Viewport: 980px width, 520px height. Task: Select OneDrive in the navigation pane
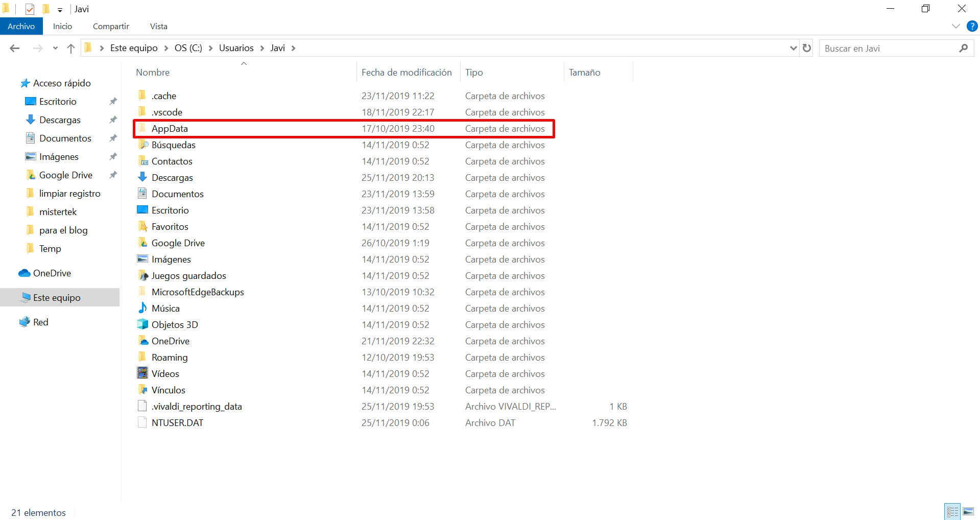click(52, 273)
